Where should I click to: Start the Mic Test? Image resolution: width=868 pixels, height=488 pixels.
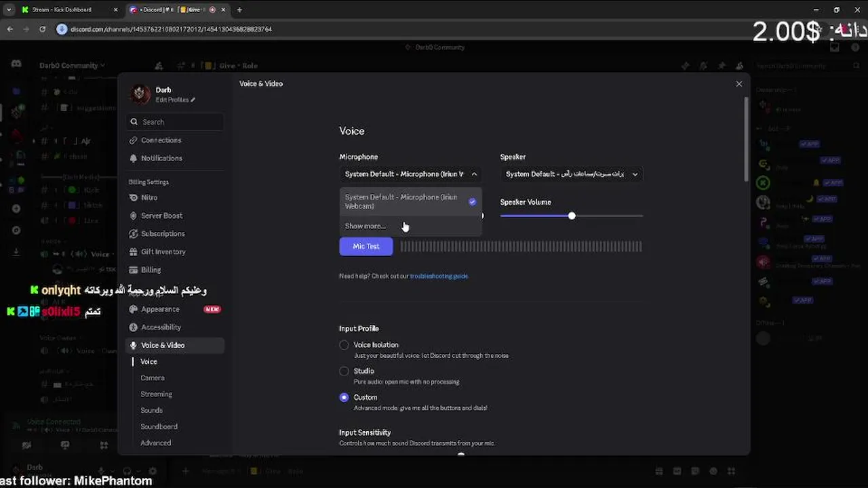point(366,247)
